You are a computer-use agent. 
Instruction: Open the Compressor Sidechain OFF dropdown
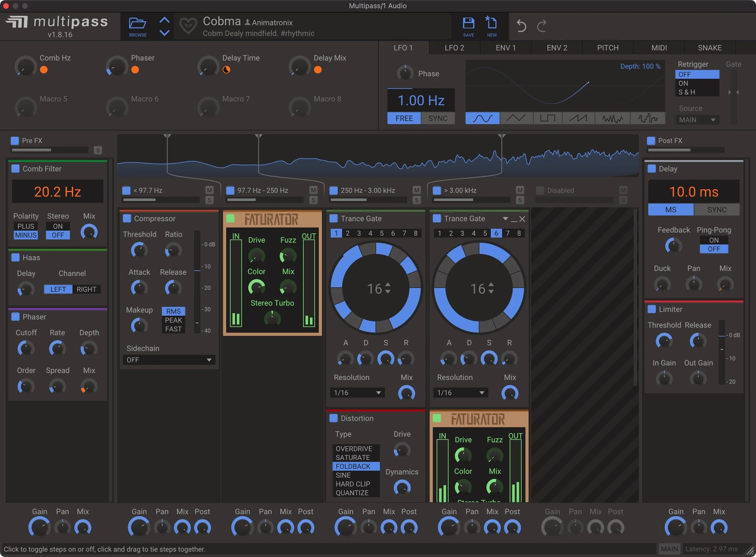(x=169, y=360)
